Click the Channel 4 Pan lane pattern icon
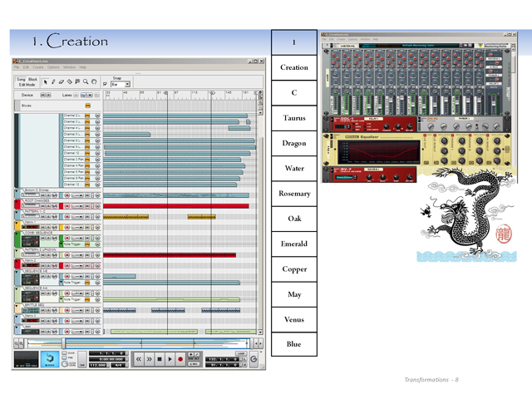The height and width of the screenshot is (399, 532). (x=87, y=165)
